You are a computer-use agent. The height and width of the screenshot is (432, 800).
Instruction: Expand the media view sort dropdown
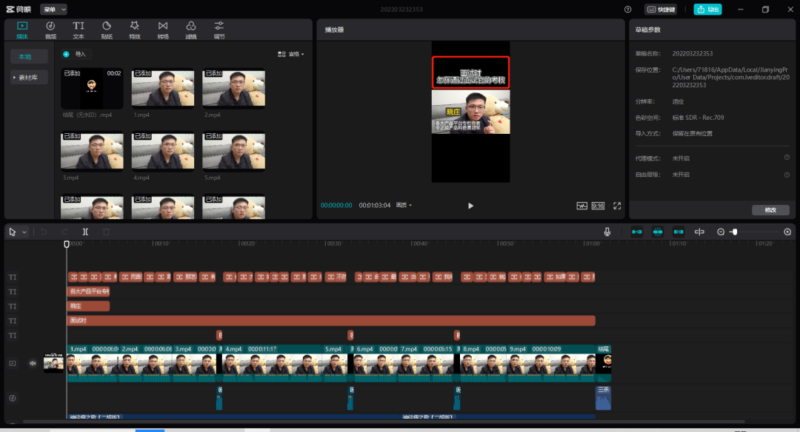[x=293, y=54]
